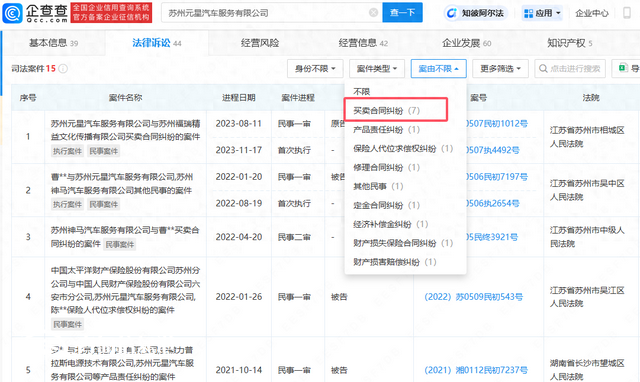This screenshot has height=382, width=640.
Task: Open the 身份不限 filter dropdown
Action: click(315, 69)
